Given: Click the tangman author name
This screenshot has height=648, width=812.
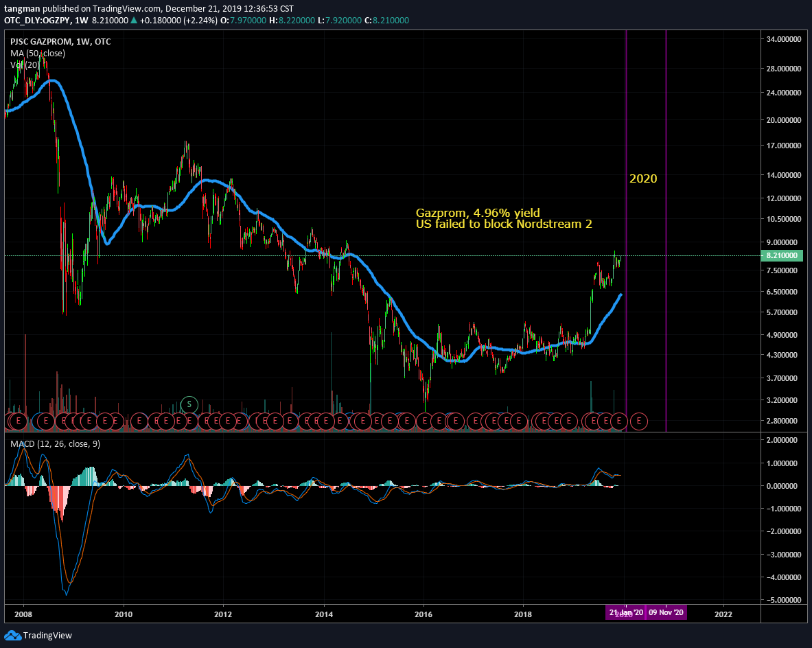Looking at the screenshot, I should [23, 9].
